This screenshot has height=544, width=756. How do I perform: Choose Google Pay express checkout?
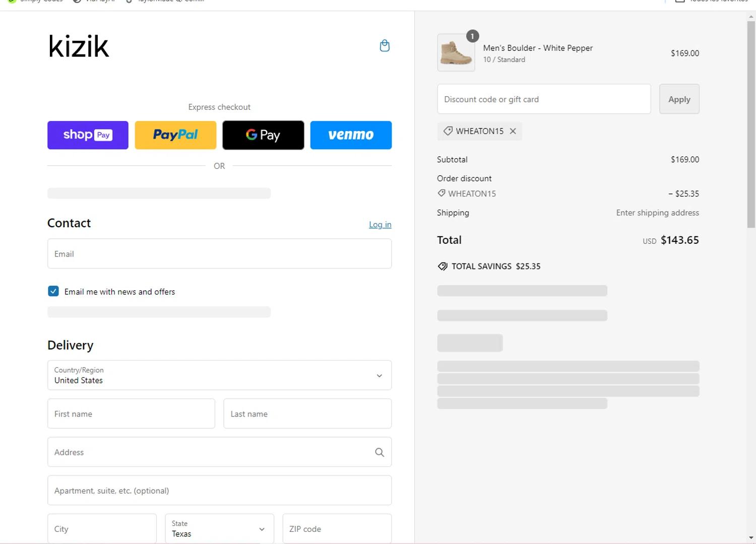coord(263,135)
